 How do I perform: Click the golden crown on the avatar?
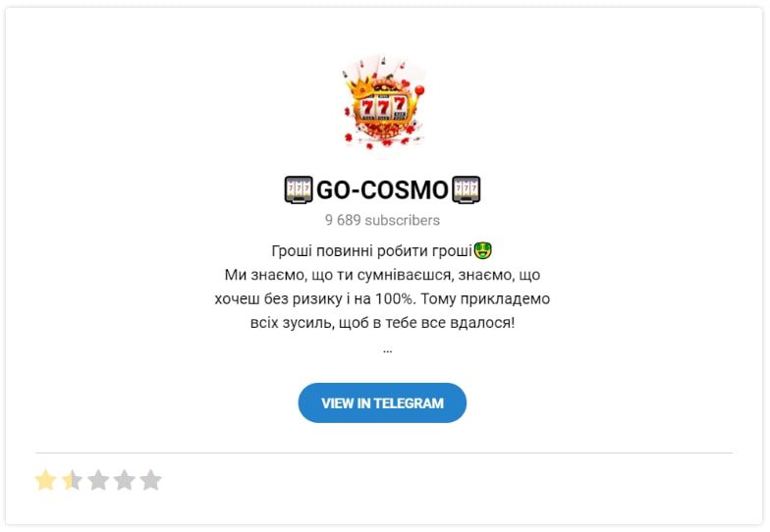359,86
